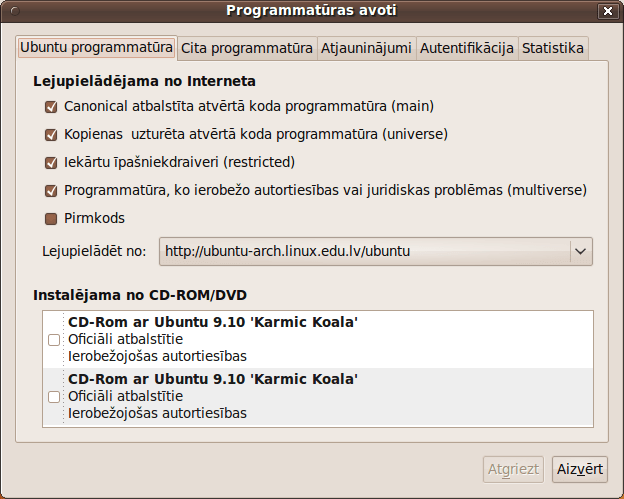Click the window menu circle in title bar
624x499 pixels.
pos(15,11)
